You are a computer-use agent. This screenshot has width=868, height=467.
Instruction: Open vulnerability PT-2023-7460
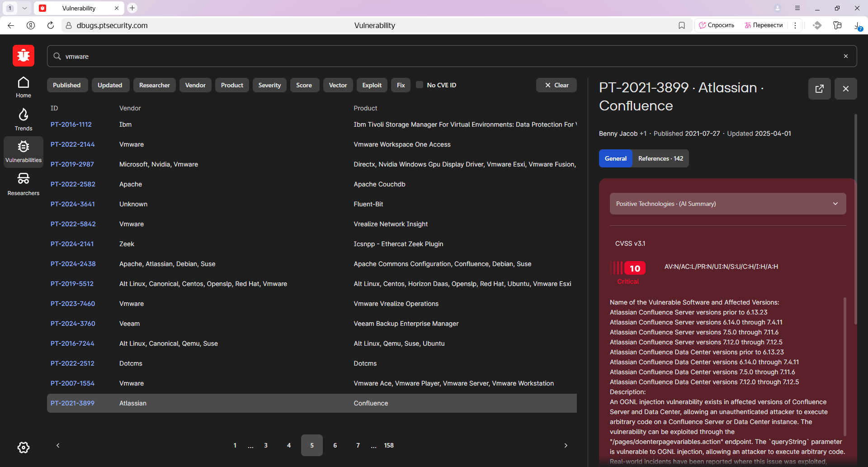(x=73, y=304)
